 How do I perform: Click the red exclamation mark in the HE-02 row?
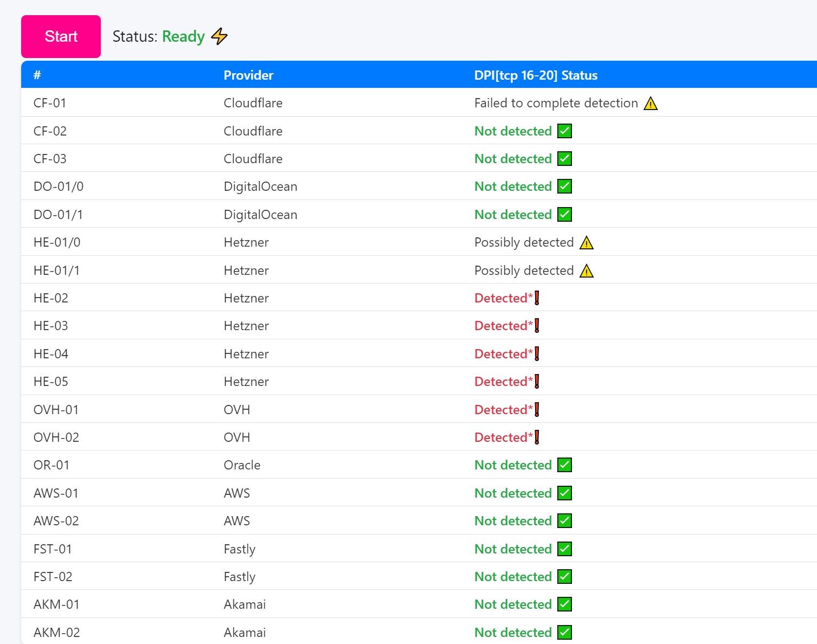537,298
